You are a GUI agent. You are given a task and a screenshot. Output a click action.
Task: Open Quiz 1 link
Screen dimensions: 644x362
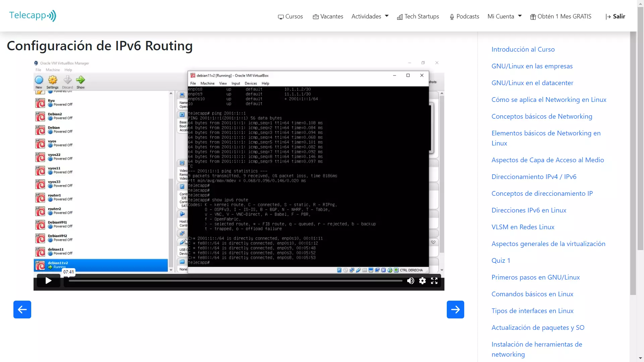(x=500, y=260)
